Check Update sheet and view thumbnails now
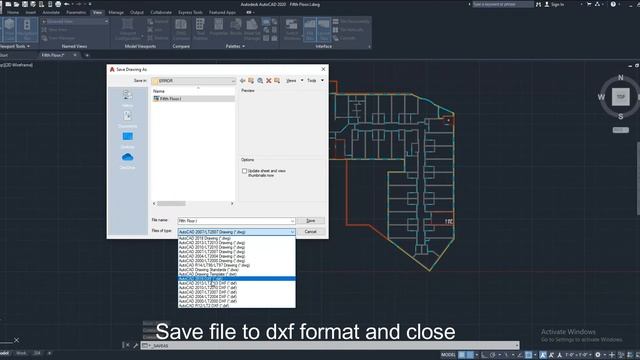This screenshot has width=640, height=360. click(244, 171)
